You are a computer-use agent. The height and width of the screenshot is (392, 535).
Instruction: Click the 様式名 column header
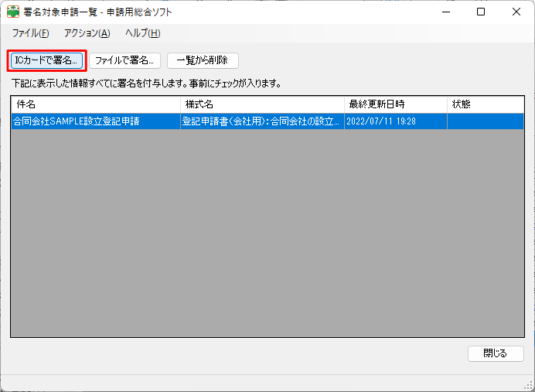tap(262, 104)
